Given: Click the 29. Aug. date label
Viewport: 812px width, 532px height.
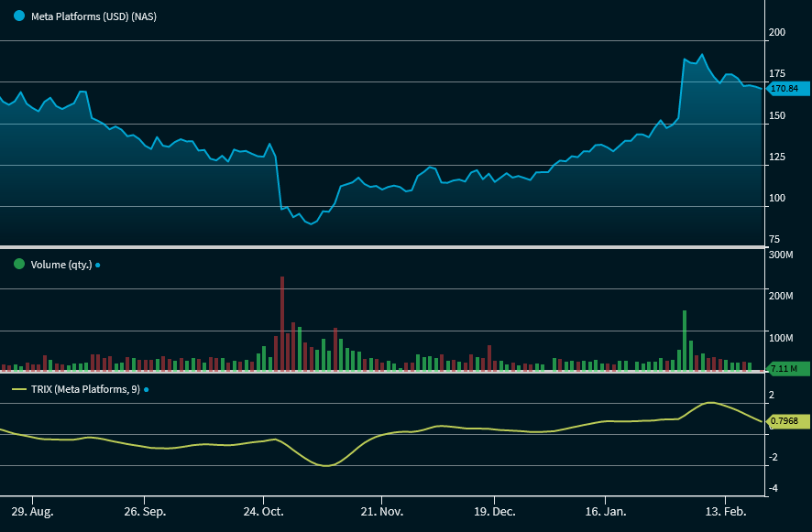Looking at the screenshot, I should [x=30, y=510].
